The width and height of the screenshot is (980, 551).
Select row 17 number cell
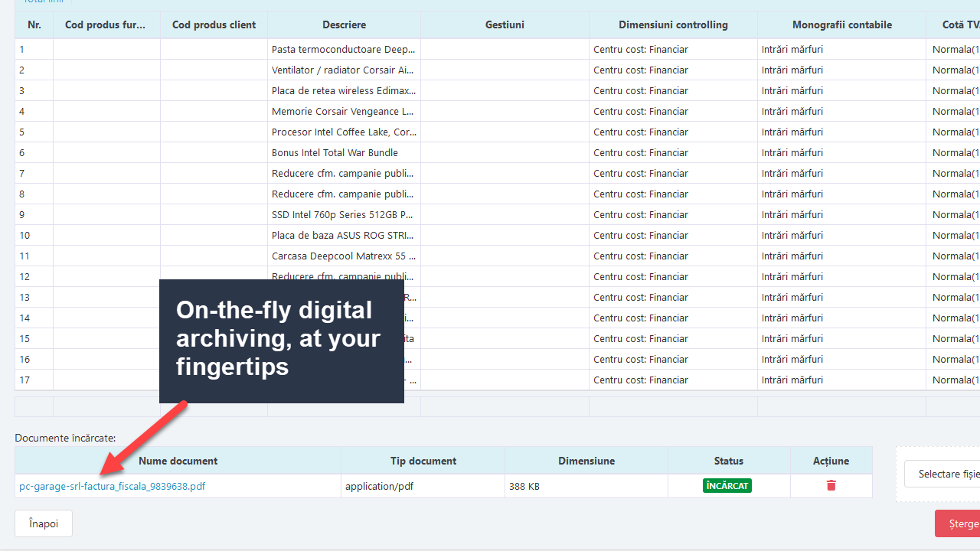34,380
